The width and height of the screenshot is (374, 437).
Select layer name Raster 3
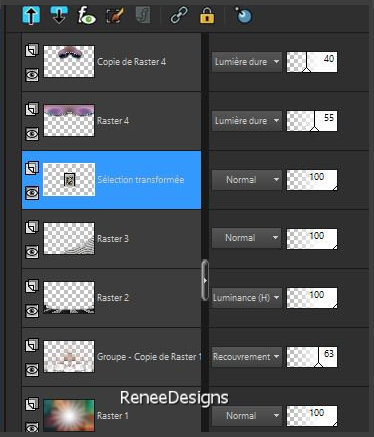113,239
